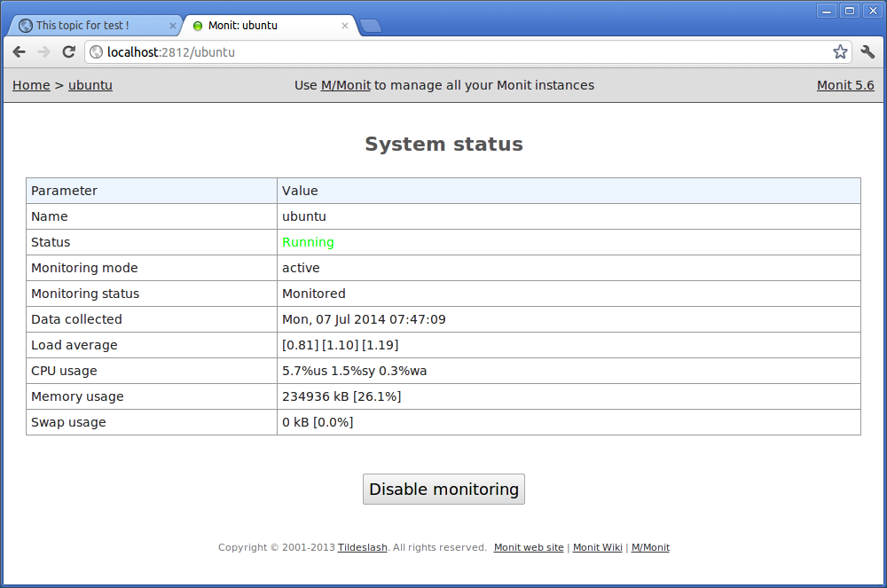
Task: Click the 'Monitoring mode' parameter label
Action: pos(84,268)
